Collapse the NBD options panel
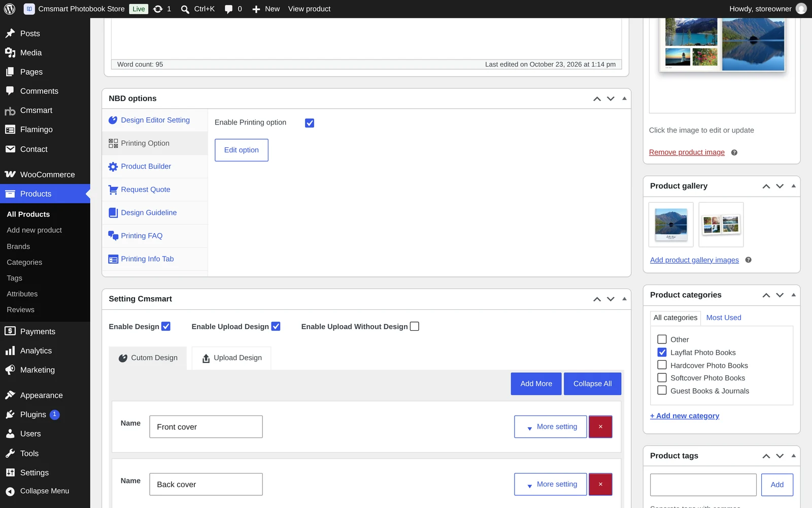Screen dimensions: 812x508 [624, 99]
